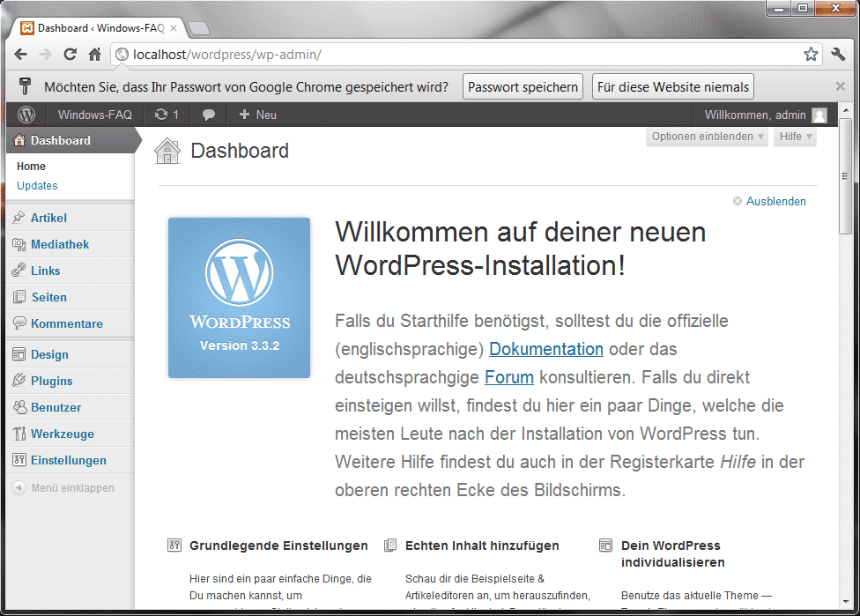Close the Dashboard browser tab
This screenshot has width=860, height=616.
pyautogui.click(x=174, y=28)
